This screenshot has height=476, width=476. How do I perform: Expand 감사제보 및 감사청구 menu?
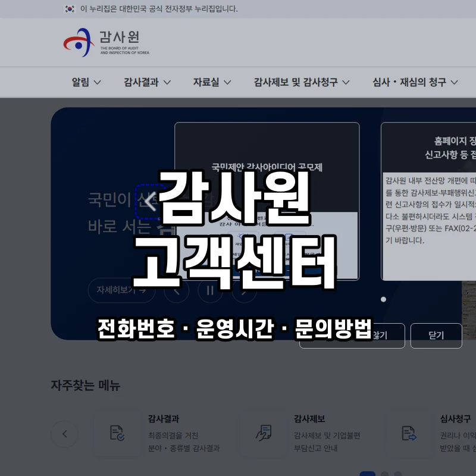[x=302, y=82]
